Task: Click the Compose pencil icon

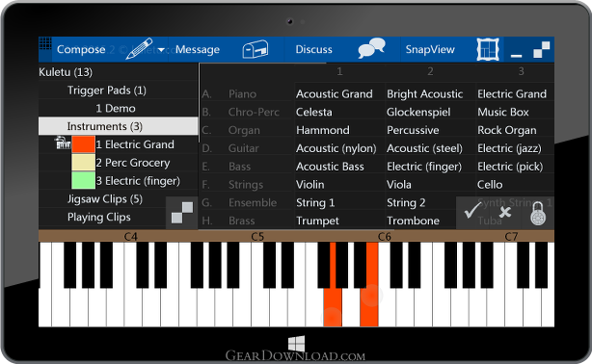Action: (139, 49)
